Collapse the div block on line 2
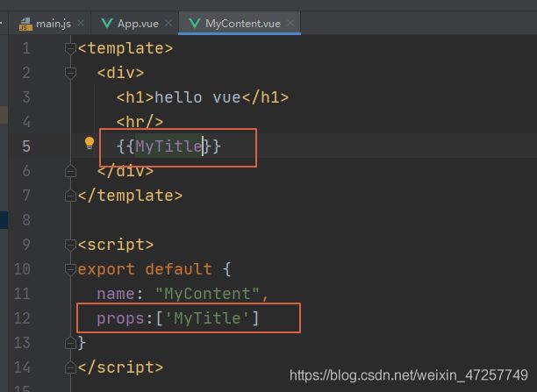The height and width of the screenshot is (392, 537). [x=70, y=73]
